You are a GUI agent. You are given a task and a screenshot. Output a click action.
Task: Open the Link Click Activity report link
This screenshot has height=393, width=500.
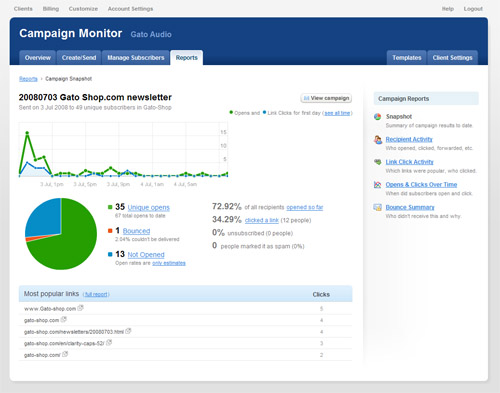(x=409, y=162)
